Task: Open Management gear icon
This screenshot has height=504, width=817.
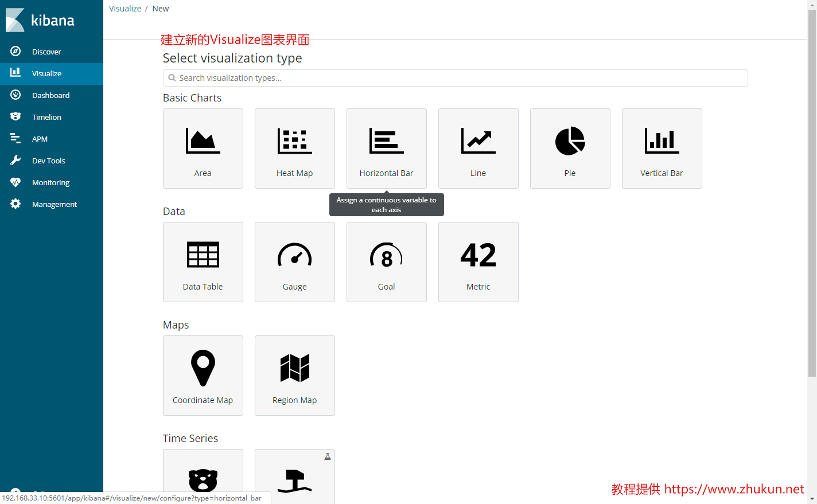Action: click(x=15, y=204)
